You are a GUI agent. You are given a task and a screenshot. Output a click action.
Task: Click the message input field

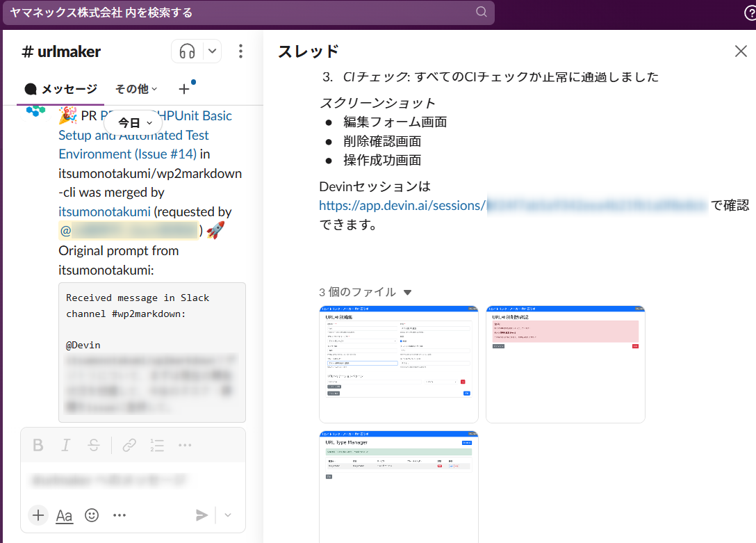point(133,480)
